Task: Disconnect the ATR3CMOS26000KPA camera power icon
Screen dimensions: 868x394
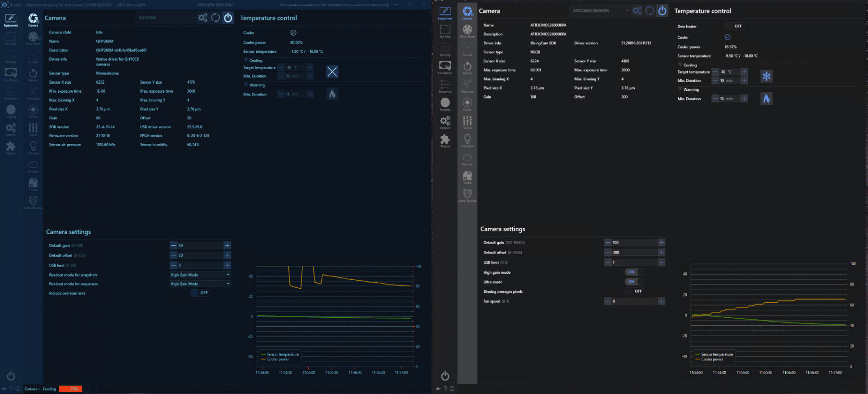Action: point(662,11)
